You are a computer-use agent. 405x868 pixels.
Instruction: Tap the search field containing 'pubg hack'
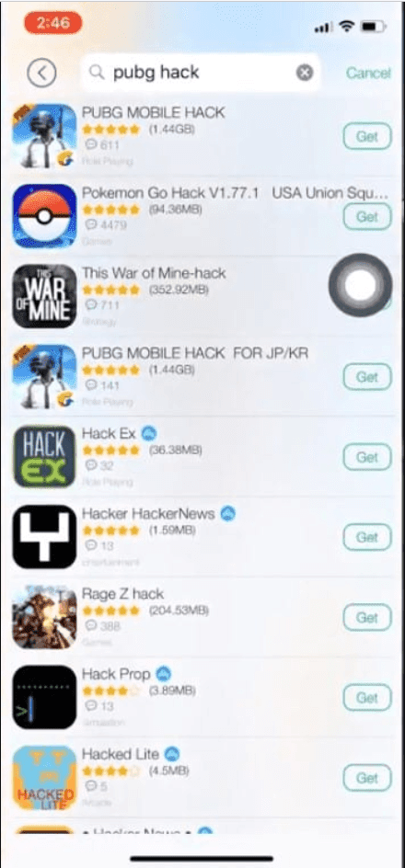(x=200, y=73)
